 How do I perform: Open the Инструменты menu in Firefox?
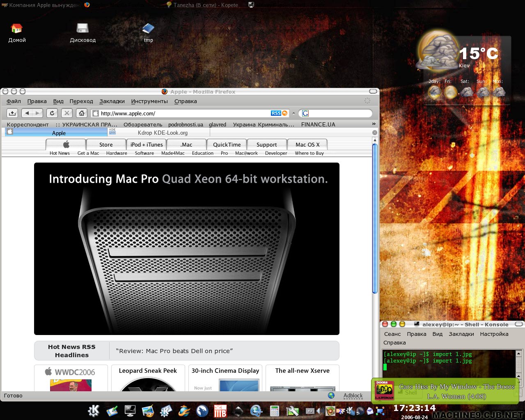(149, 101)
